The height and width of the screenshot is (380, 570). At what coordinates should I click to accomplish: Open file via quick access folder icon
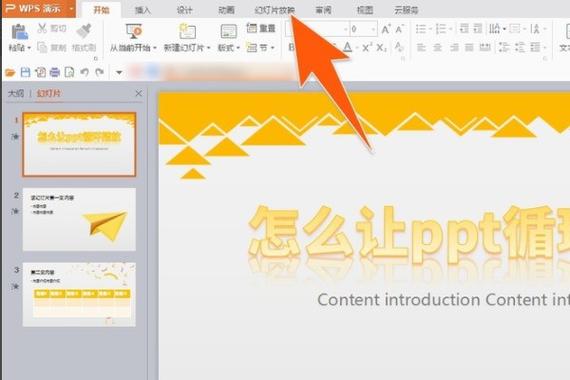click(x=10, y=72)
